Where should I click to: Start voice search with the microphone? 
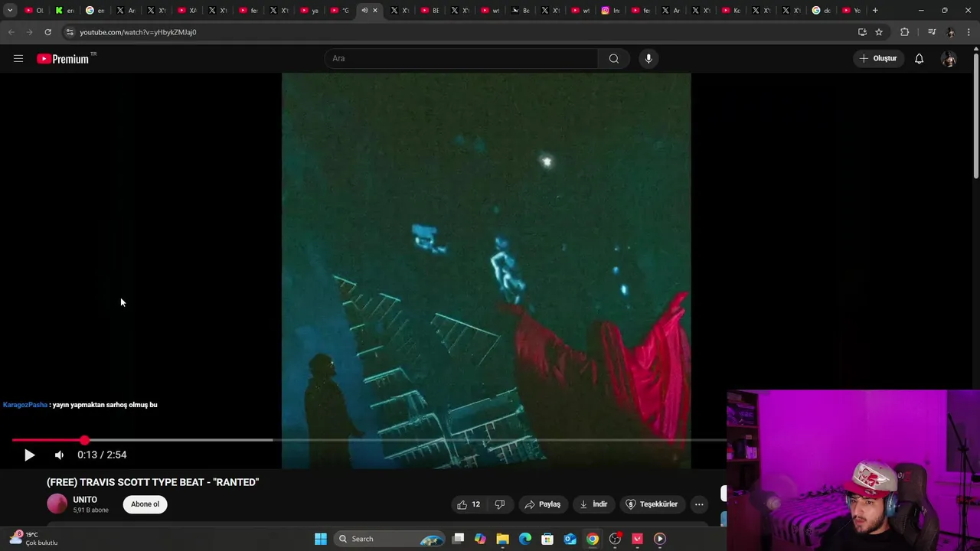click(x=648, y=59)
